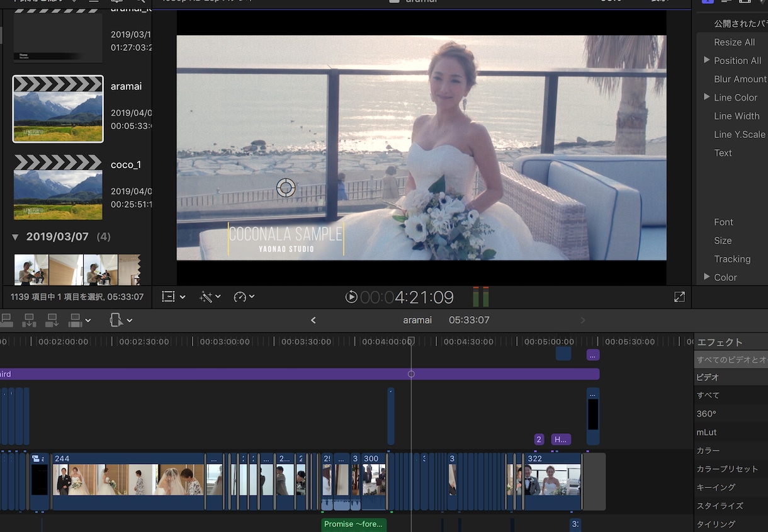Select the キーイング effects category
This screenshot has height=532, width=768.
tap(731, 487)
